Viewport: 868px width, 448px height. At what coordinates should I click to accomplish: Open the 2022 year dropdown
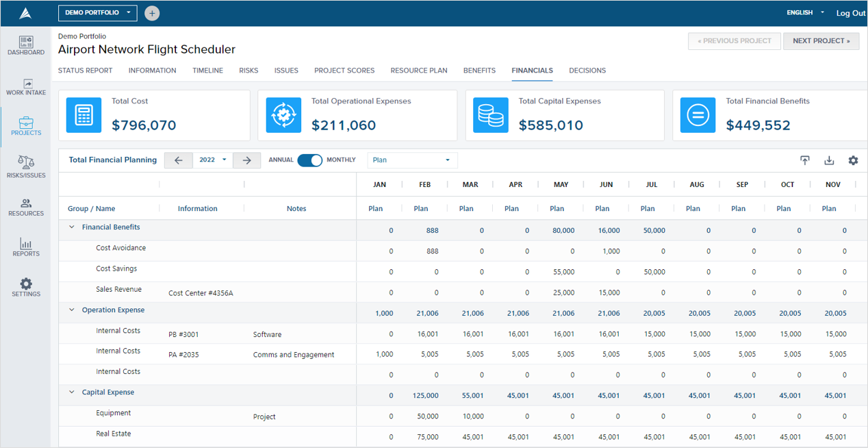tap(213, 160)
